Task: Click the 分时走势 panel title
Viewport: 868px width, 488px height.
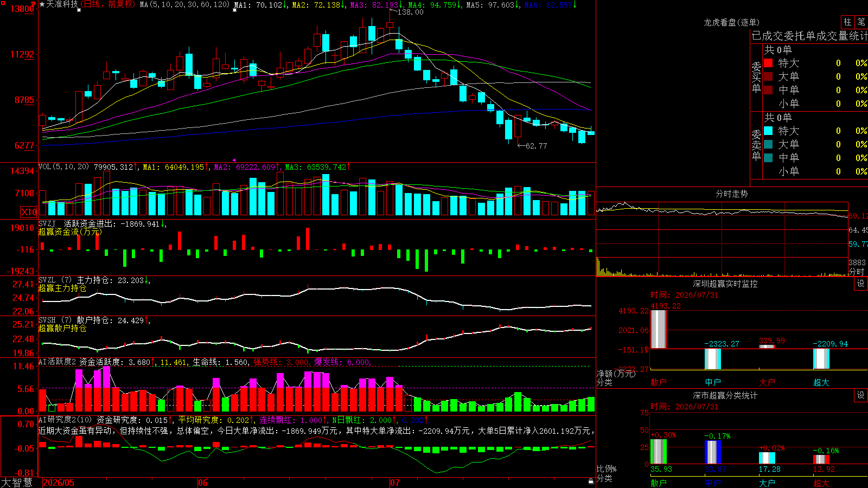Action: pos(731,194)
